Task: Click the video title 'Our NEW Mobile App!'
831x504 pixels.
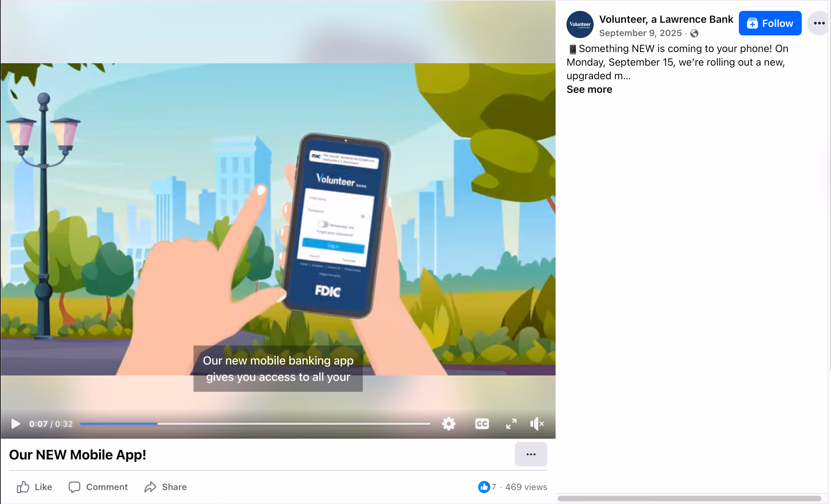Action: click(78, 455)
